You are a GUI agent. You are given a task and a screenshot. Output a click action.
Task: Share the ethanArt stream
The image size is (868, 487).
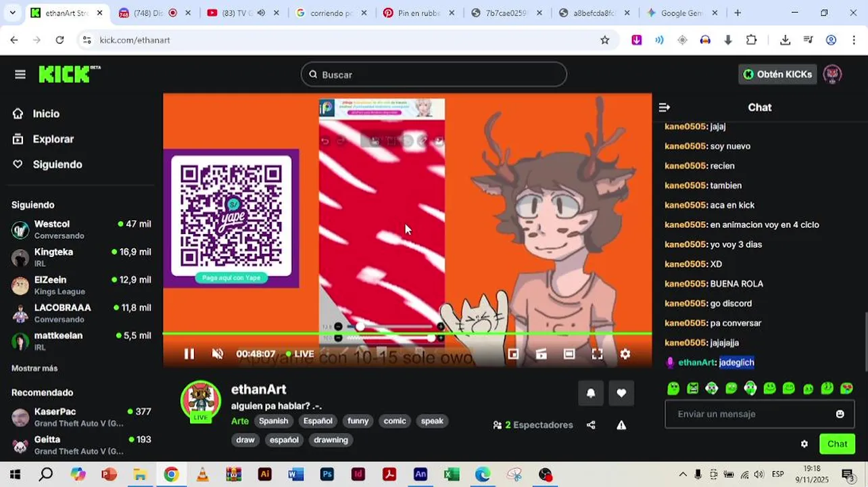pos(591,425)
